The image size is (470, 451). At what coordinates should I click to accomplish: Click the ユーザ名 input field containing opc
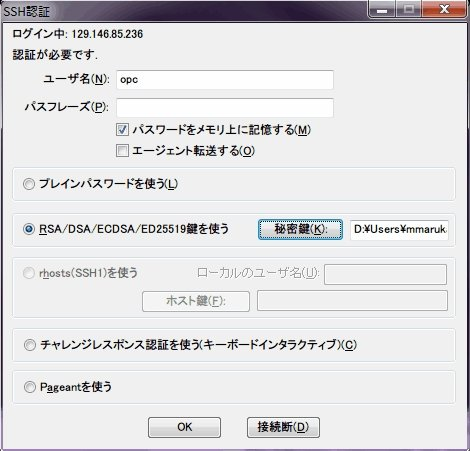(225, 80)
